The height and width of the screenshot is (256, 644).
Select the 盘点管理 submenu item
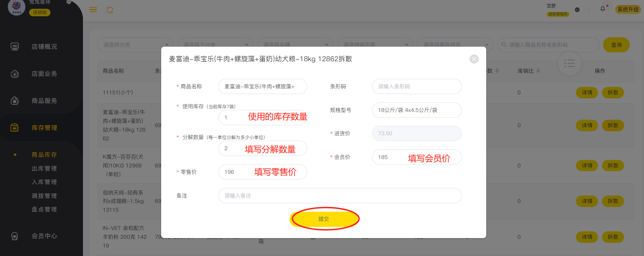[44, 209]
